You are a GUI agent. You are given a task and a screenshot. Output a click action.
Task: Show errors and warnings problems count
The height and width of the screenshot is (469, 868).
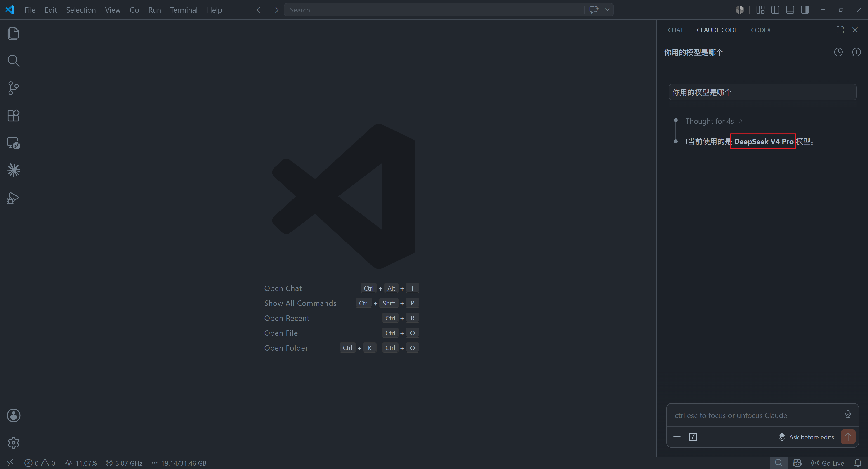(40, 463)
